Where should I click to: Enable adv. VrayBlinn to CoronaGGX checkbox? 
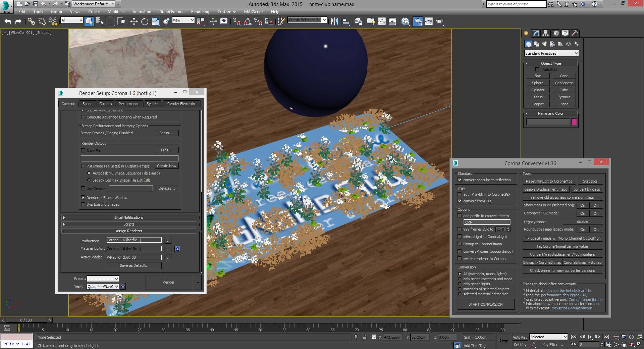[x=460, y=194]
